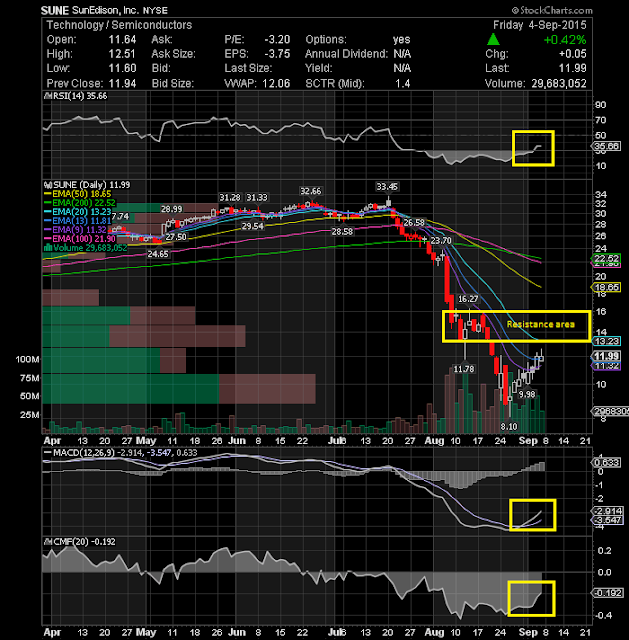Select the cyan 13.23 tag on the right axis
Screen dimensions: 629x640
607,341
